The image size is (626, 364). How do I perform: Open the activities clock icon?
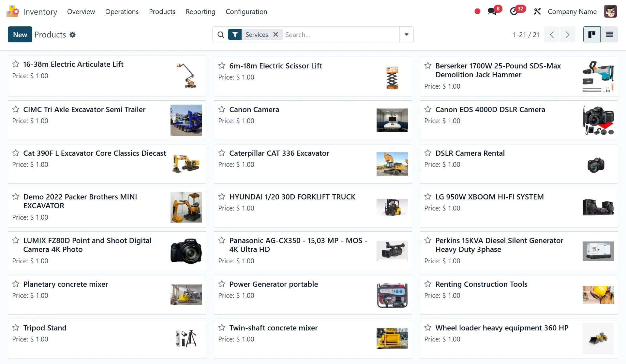514,11
